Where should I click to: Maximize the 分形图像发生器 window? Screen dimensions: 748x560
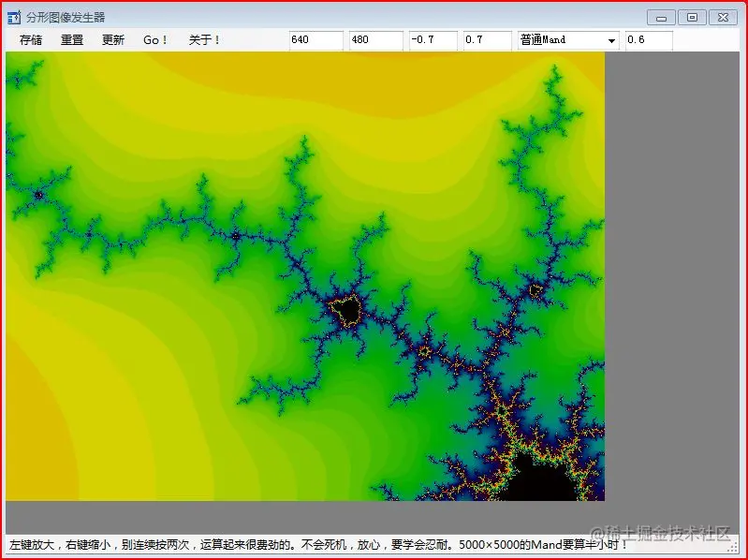tap(692, 18)
